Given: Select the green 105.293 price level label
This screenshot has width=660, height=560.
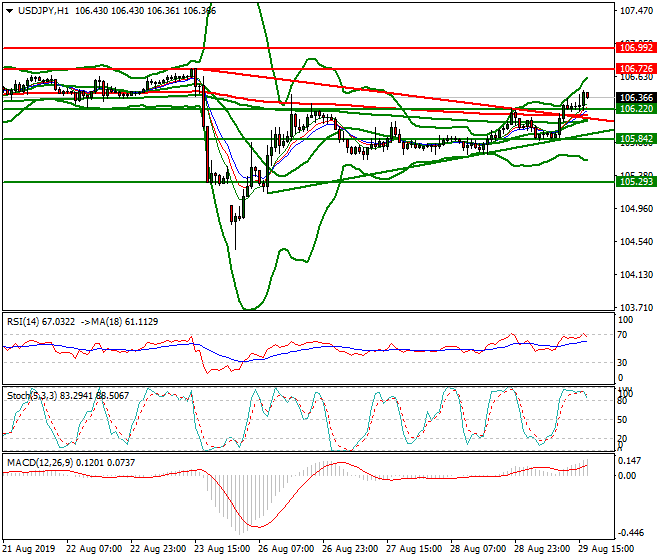Looking at the screenshot, I should (x=636, y=181).
